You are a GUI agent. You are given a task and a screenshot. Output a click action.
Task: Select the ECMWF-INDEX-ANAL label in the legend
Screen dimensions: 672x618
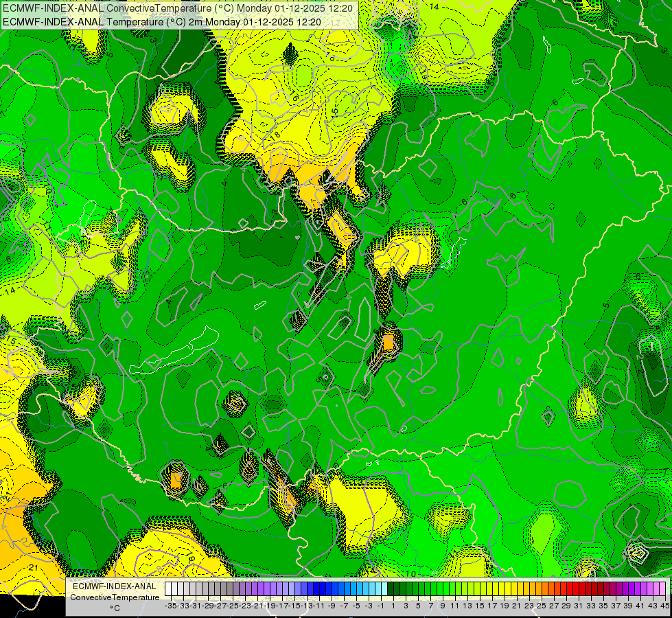(114, 586)
